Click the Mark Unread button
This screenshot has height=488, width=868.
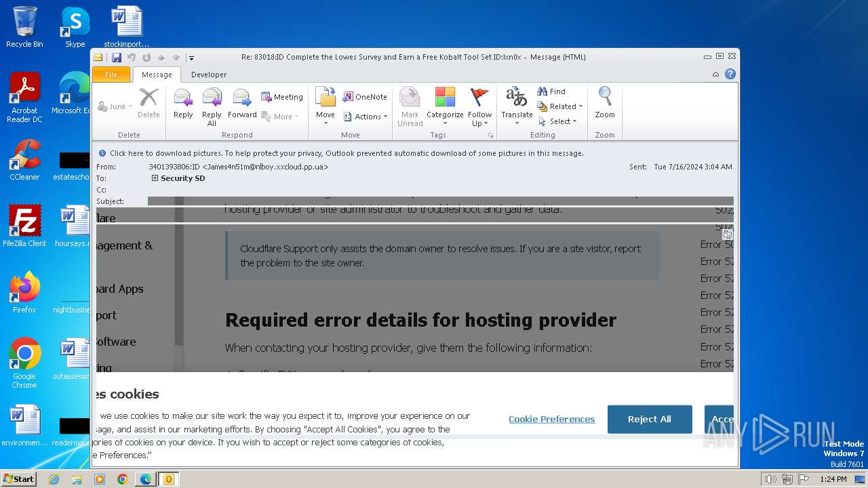[410, 106]
